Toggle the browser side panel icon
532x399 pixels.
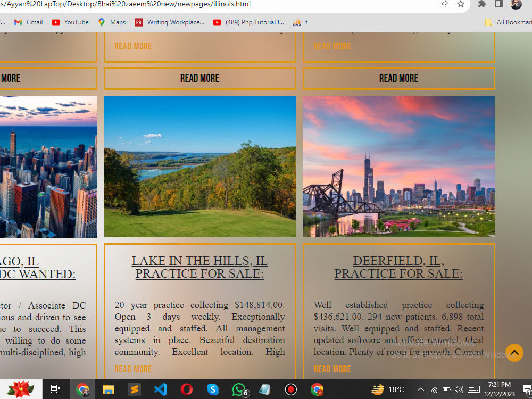(499, 4)
